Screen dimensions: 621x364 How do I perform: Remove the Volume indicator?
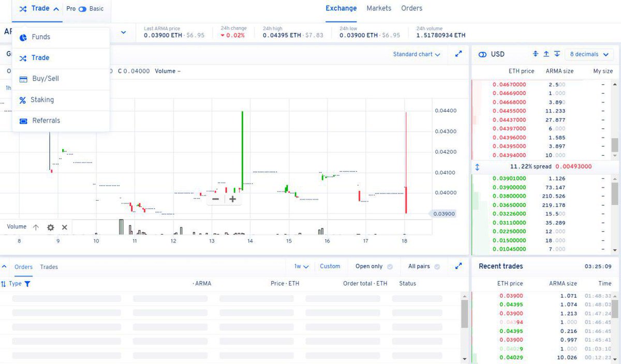click(x=65, y=227)
